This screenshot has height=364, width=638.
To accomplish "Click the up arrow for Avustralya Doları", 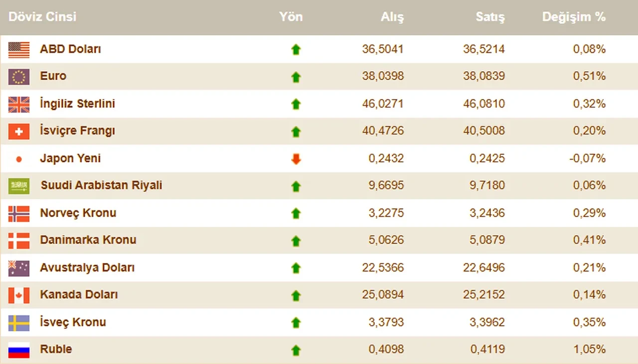I will click(296, 267).
